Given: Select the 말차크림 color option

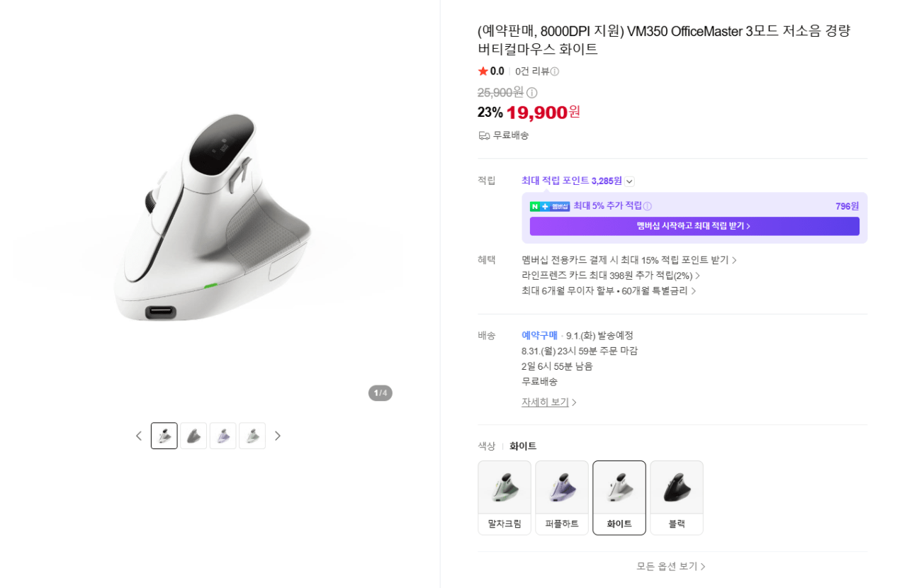Looking at the screenshot, I should tap(505, 498).
